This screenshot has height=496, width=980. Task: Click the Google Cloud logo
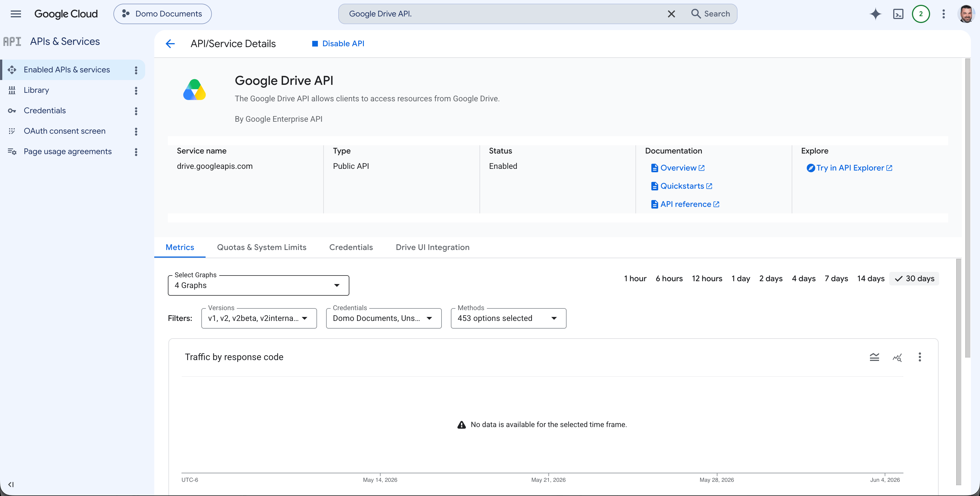66,14
